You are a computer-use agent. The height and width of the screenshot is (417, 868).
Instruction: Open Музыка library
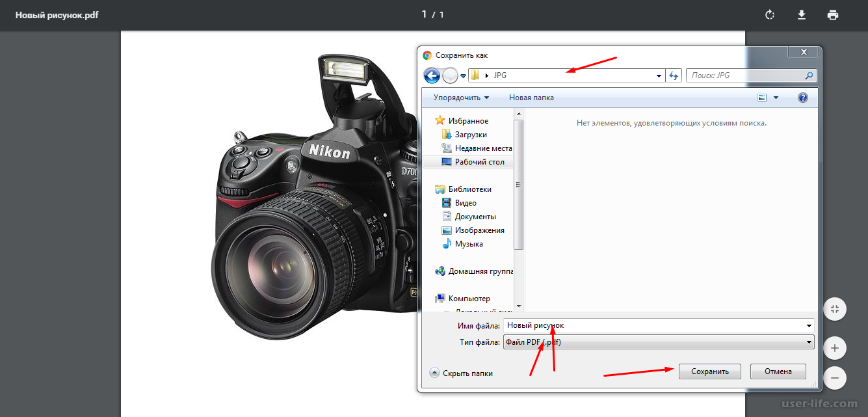(469, 244)
